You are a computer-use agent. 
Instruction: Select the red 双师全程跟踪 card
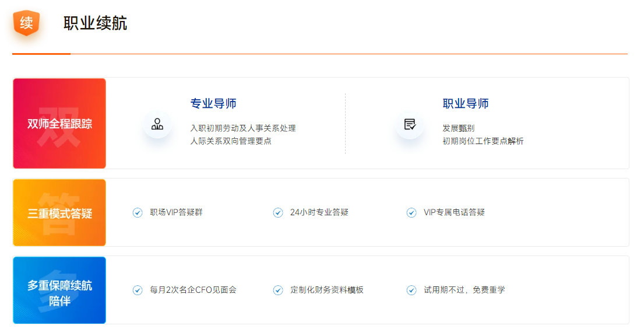(x=59, y=124)
